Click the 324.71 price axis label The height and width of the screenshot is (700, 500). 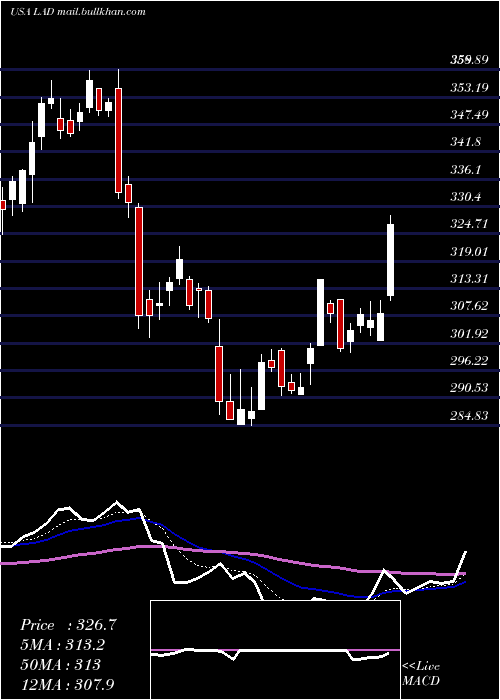[468, 224]
